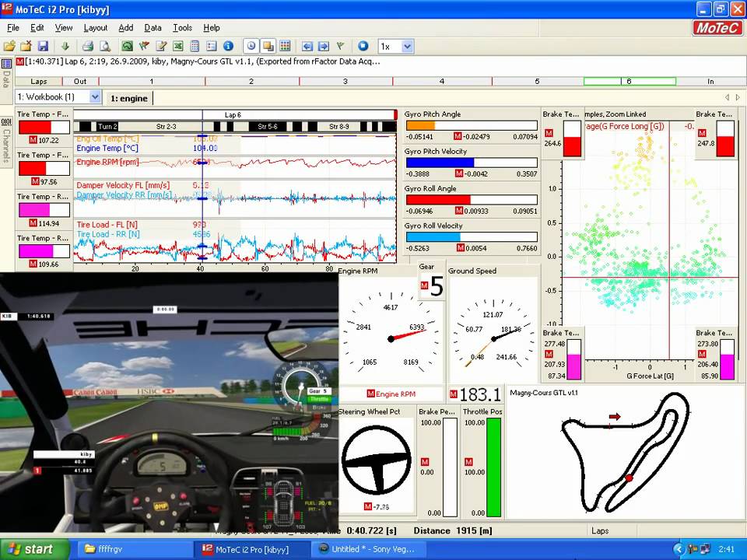Screen dimensions: 747x560
Task: Click the notepad with pencil icon
Action: point(161,46)
